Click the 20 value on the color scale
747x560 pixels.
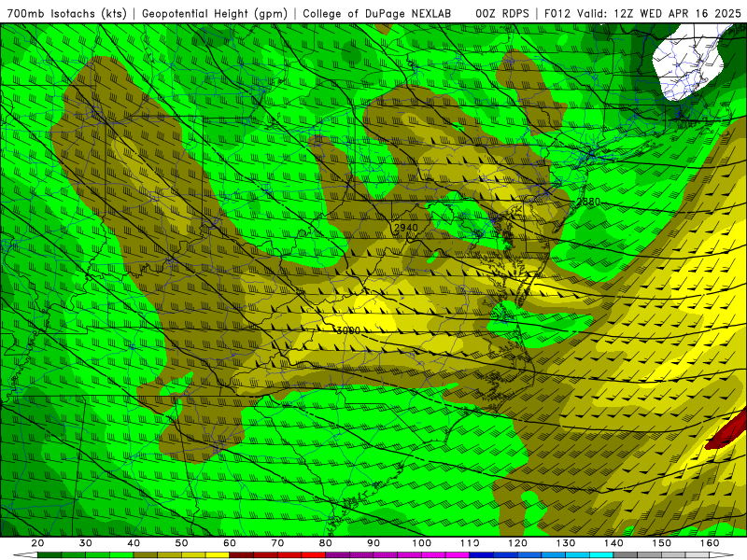point(37,543)
